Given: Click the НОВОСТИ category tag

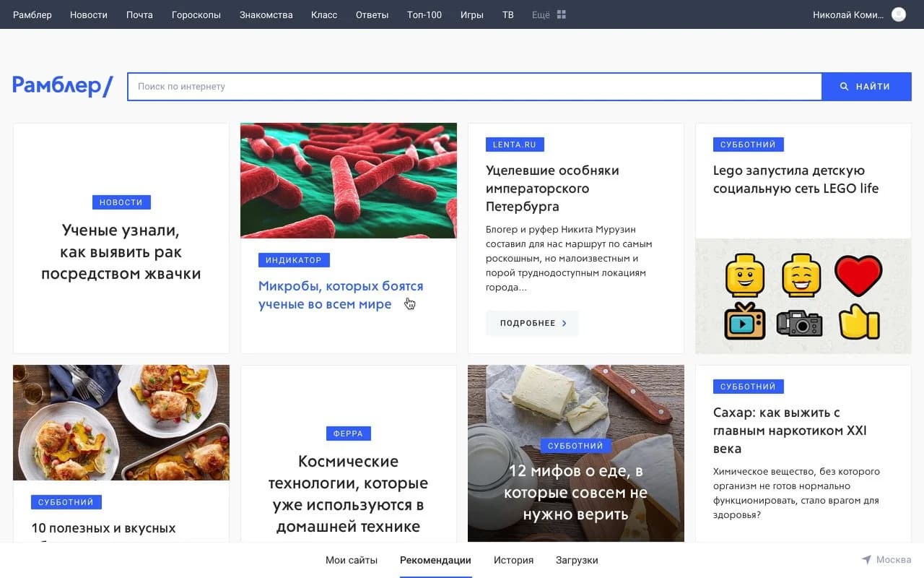Looking at the screenshot, I should 121,202.
